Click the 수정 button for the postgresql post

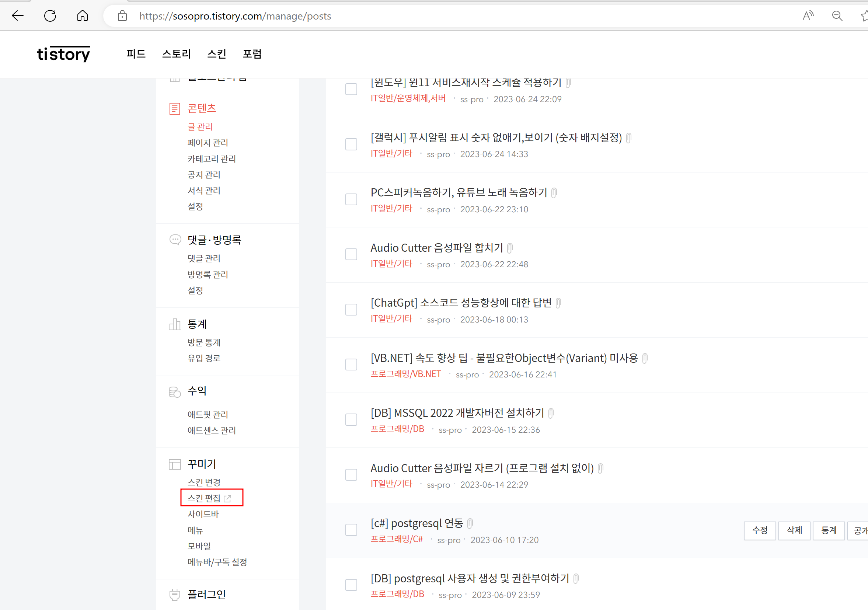[760, 530]
